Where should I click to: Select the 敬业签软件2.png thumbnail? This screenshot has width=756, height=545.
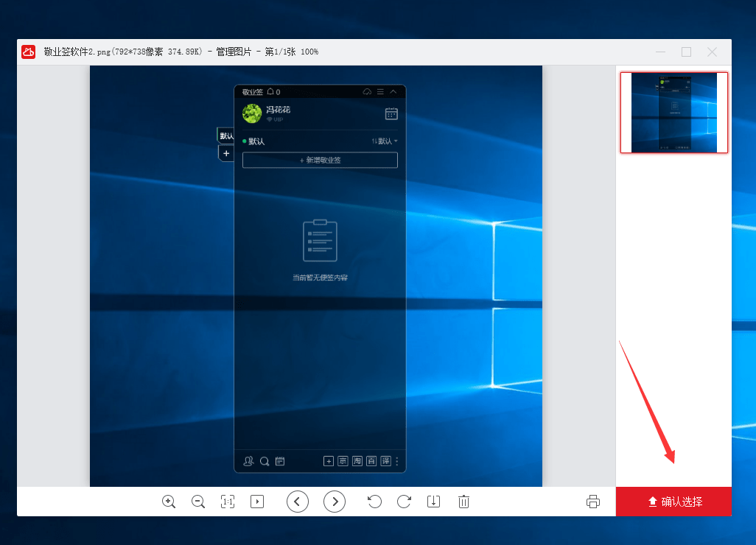[x=674, y=112]
